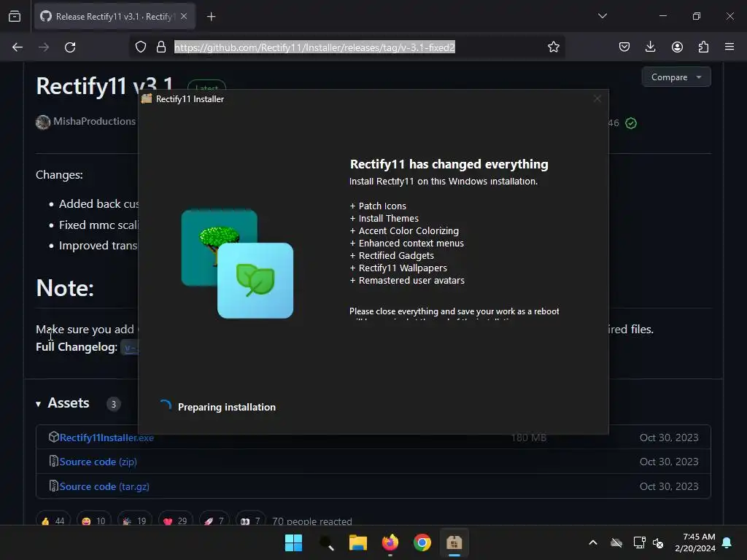
Task: Open the Firefox account icon
Action: coord(677,47)
